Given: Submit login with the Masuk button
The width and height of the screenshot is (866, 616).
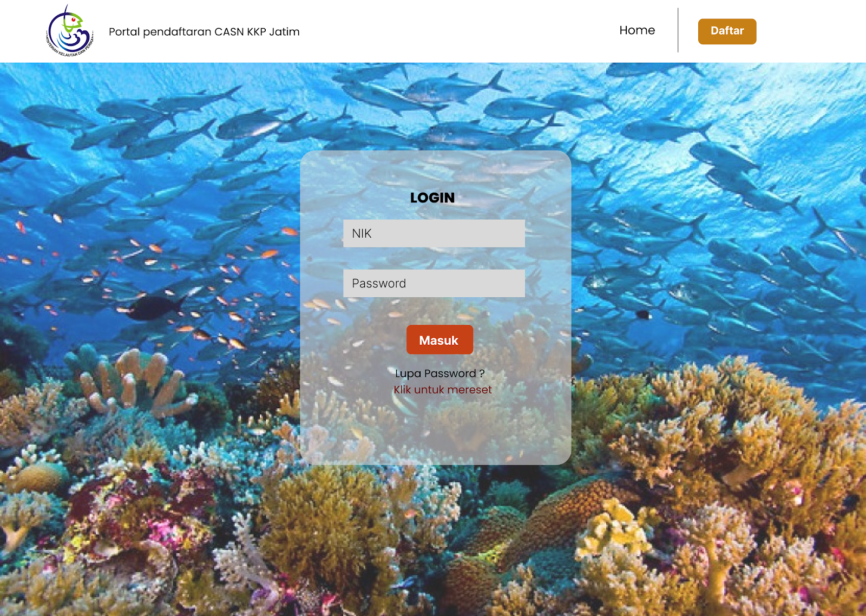Looking at the screenshot, I should tap(439, 340).
